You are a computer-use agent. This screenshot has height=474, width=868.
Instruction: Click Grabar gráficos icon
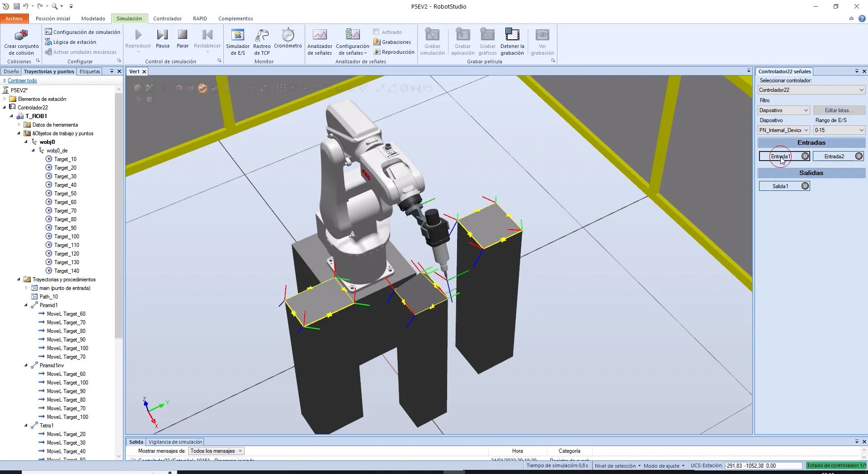point(487,42)
